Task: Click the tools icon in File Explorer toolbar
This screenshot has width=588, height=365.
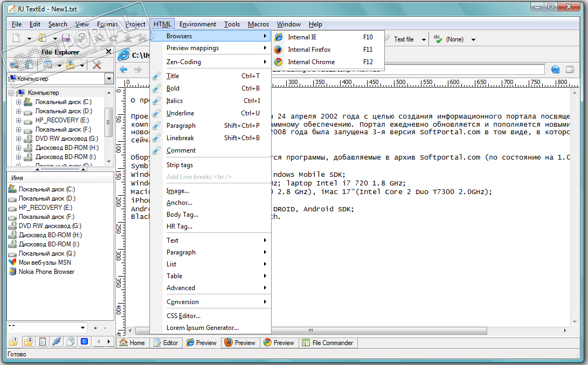Action: click(x=97, y=65)
